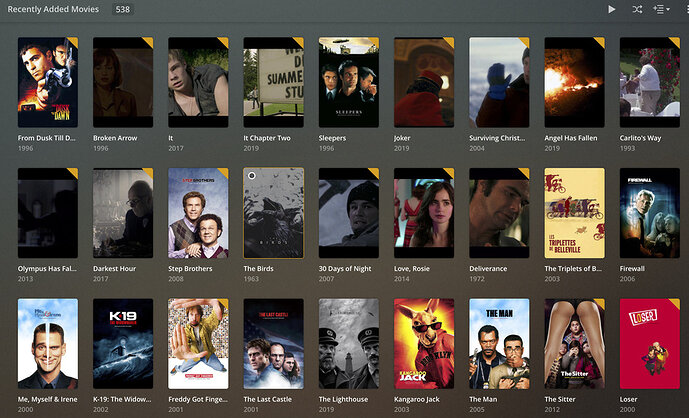
Task: Select the Olympus Has Fallen poster
Action: pos(48,213)
